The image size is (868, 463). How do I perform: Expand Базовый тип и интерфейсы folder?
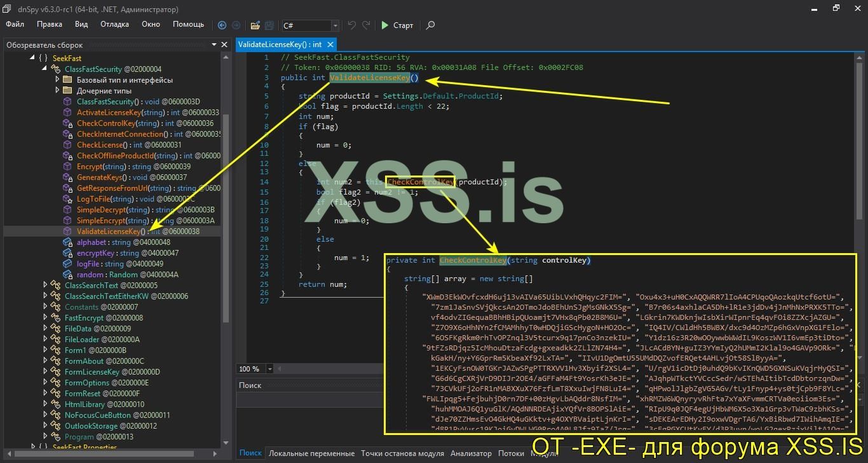57,80
